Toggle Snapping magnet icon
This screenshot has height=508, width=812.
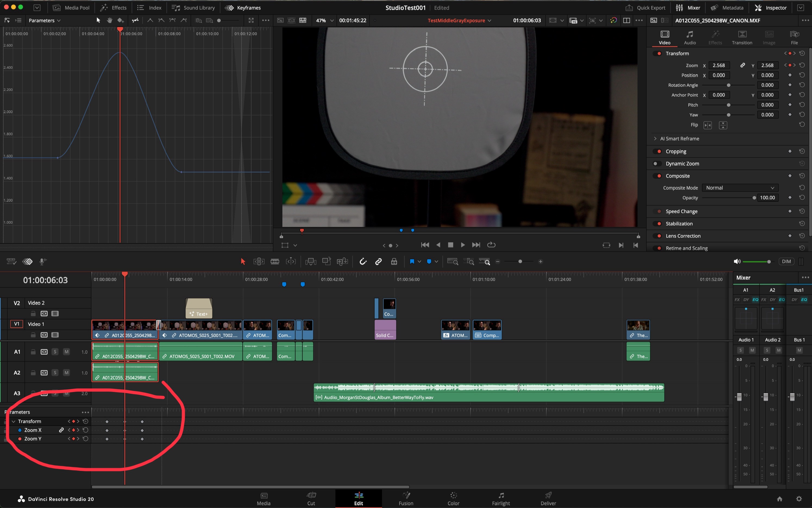363,262
